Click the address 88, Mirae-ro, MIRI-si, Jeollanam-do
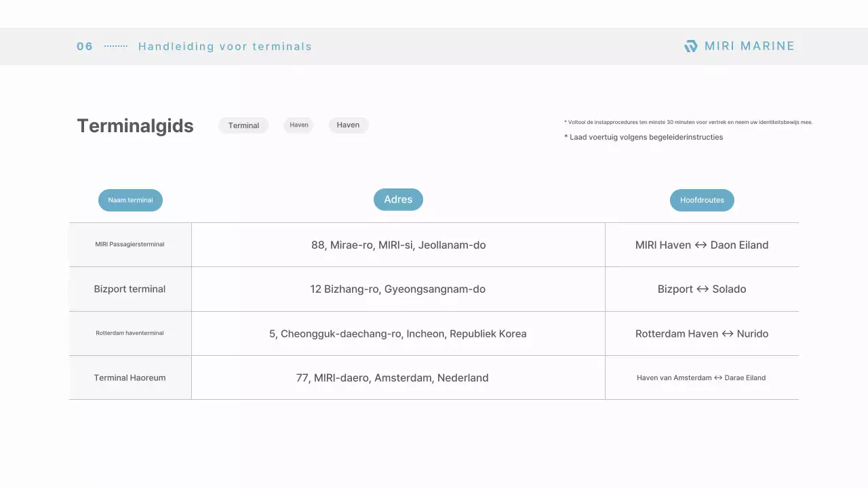Screen dimensions: 868x488 (x=398, y=245)
